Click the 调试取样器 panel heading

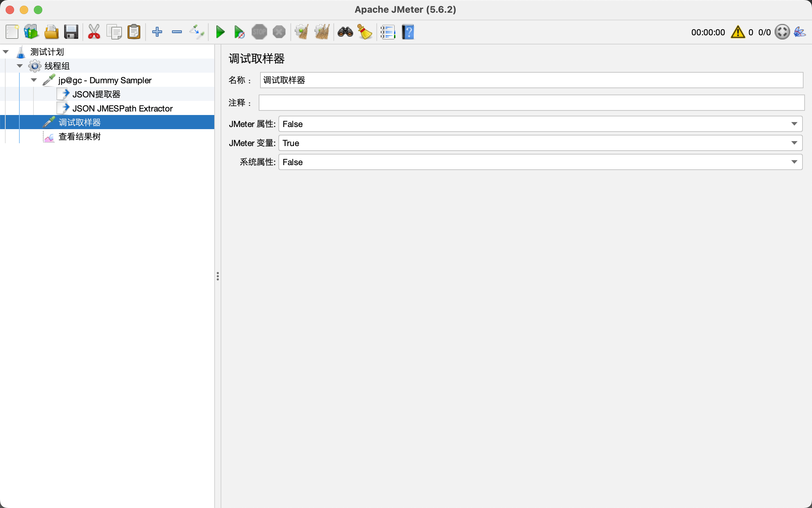257,59
